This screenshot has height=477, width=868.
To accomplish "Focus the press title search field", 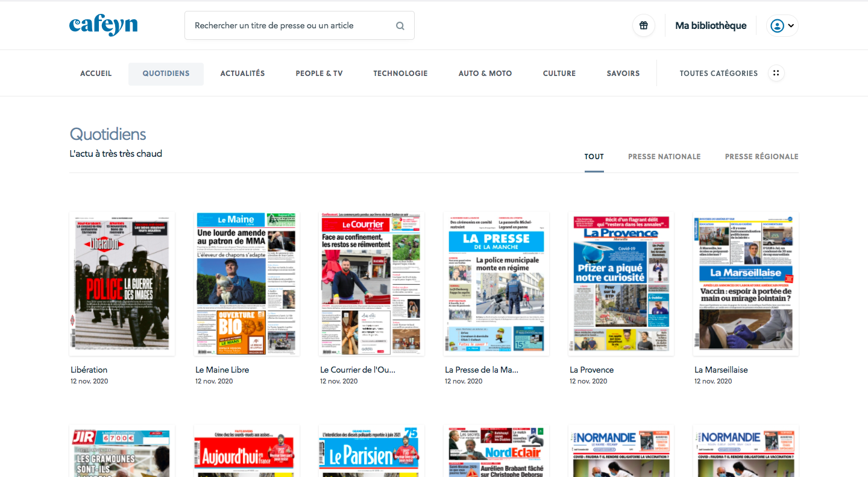I will 300,25.
